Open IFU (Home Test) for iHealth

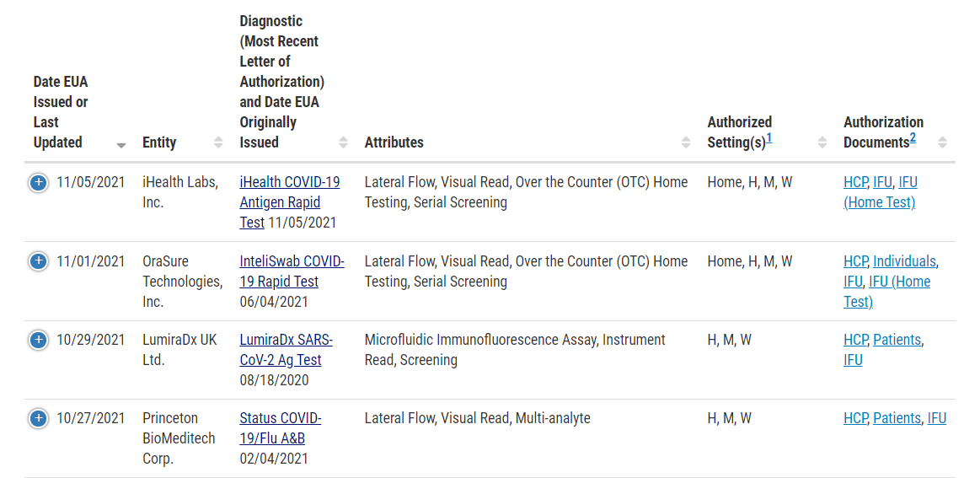pos(880,193)
